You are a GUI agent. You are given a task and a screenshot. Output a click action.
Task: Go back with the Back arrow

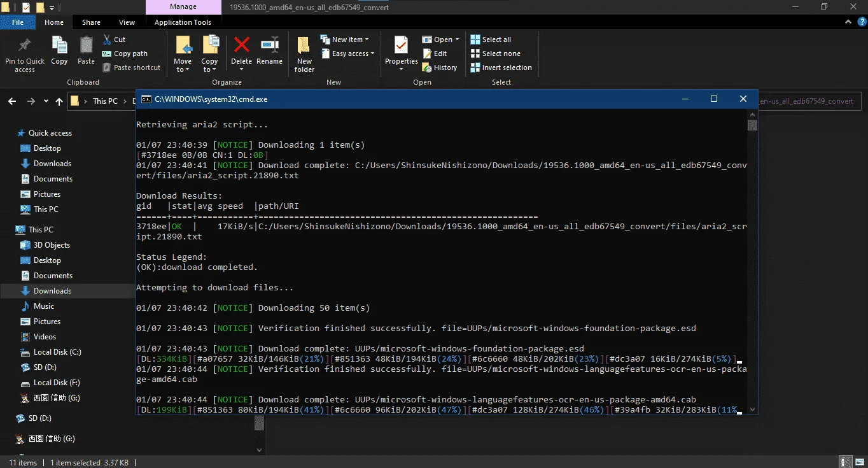click(x=11, y=101)
